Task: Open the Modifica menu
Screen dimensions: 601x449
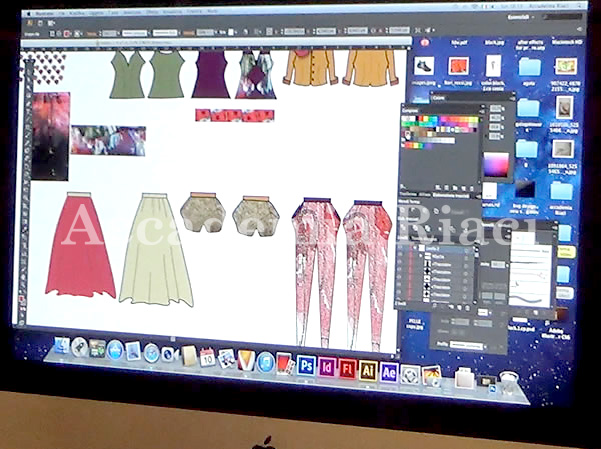Action: click(x=77, y=13)
